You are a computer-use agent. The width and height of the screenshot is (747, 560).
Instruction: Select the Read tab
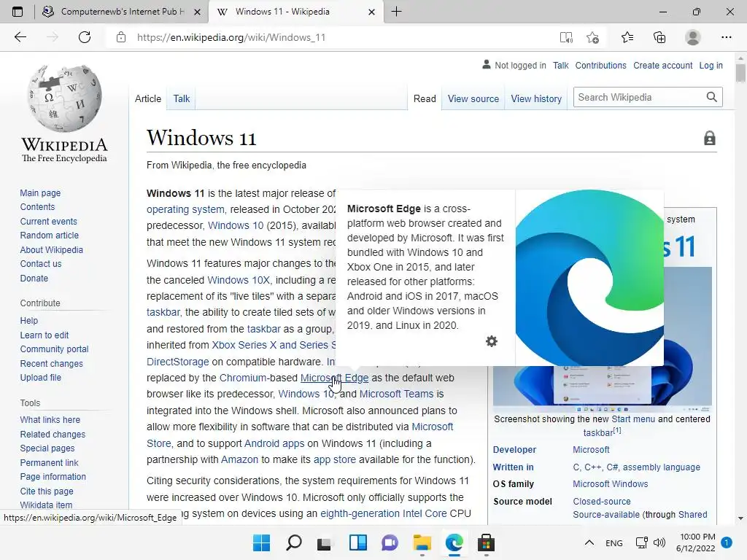425,98
